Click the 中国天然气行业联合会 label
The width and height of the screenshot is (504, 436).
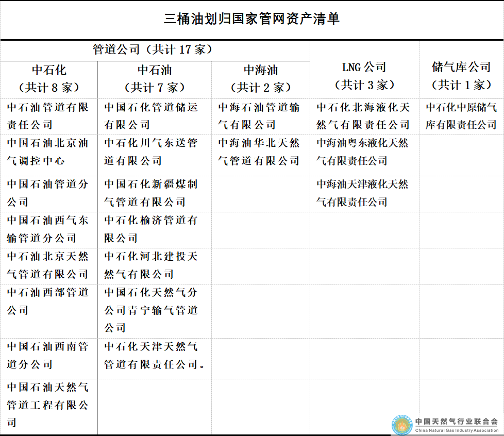click(457, 421)
